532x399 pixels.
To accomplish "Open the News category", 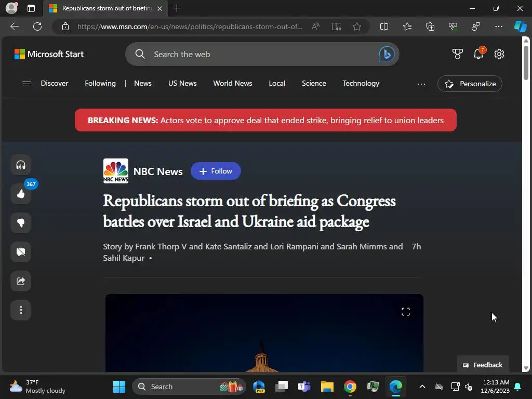I will 143,84.
